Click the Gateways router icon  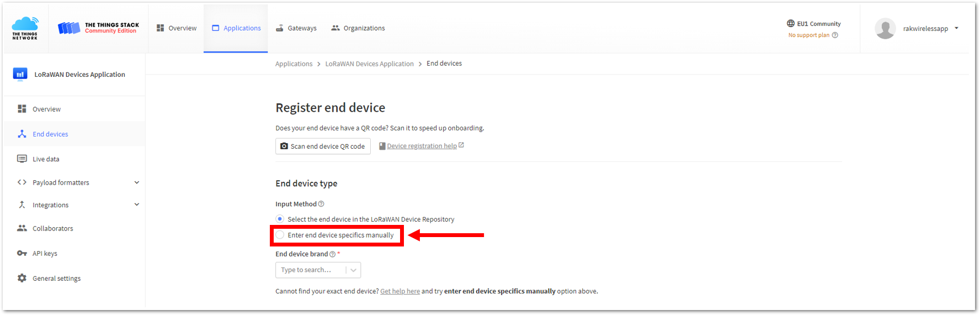[x=280, y=28]
